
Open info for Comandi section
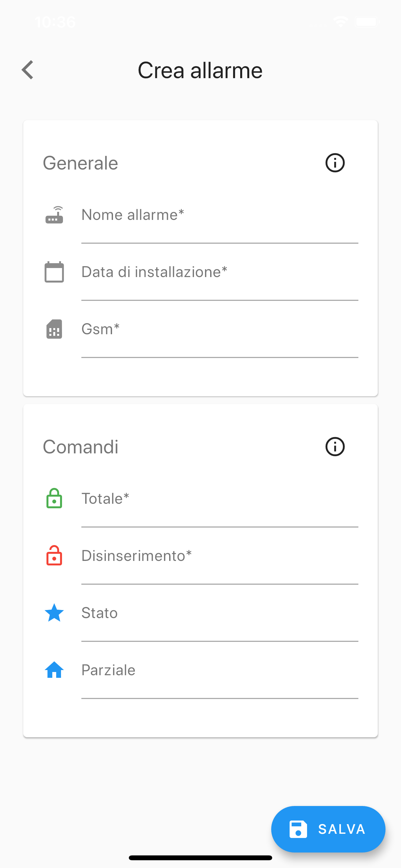(334, 447)
